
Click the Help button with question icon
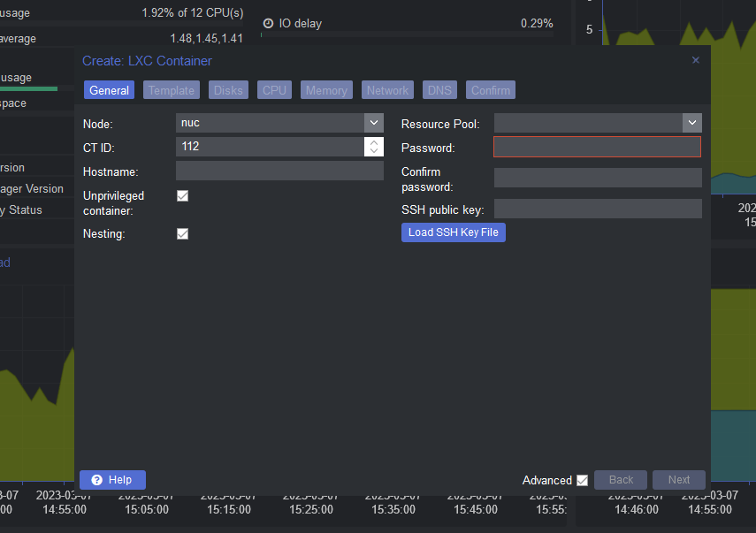click(x=112, y=480)
